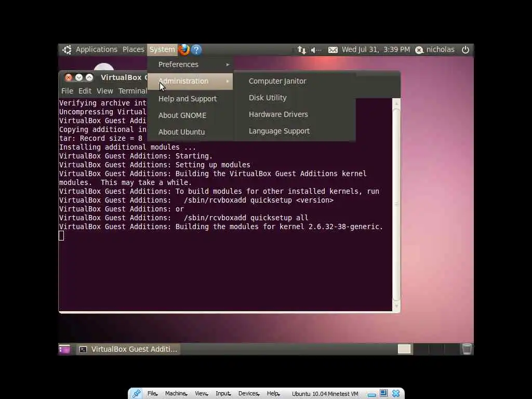Click the terminal icon in the taskbar button
The height and width of the screenshot is (399, 532).
click(x=83, y=349)
